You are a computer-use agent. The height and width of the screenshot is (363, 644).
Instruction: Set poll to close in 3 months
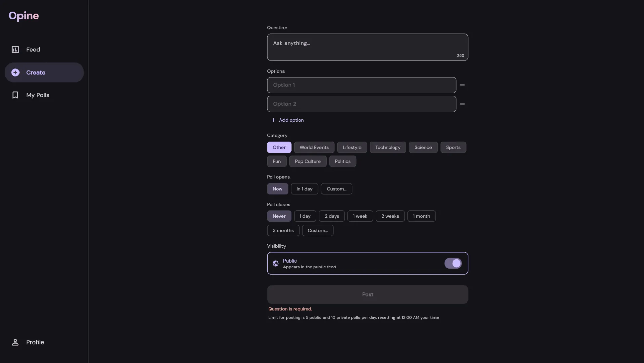(283, 231)
